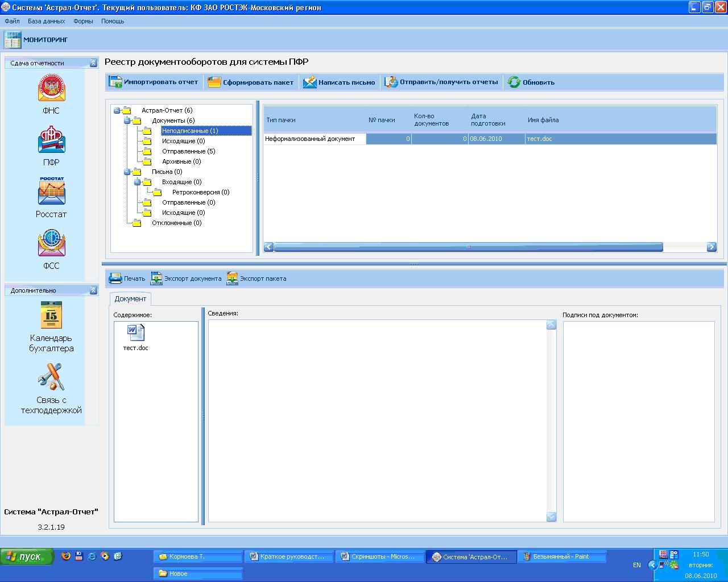Collapse the Астрал-Отчет (6) tree root
Screen dimensions: 728x582
pyautogui.click(x=117, y=110)
